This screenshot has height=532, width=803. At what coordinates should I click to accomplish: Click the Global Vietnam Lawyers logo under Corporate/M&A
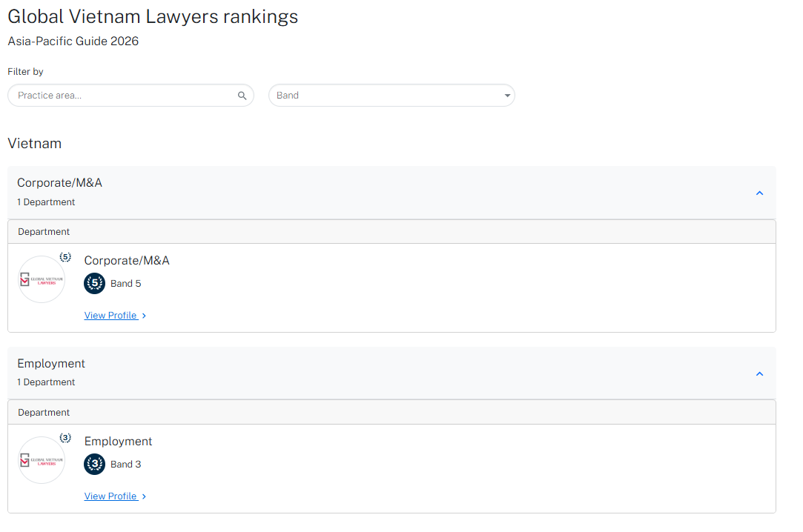tap(42, 279)
